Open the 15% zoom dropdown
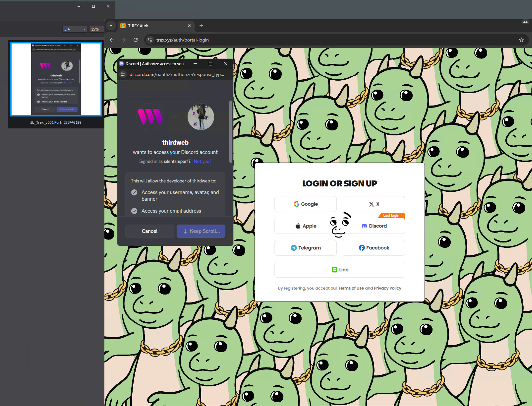This screenshot has height=406, width=532. [x=96, y=29]
